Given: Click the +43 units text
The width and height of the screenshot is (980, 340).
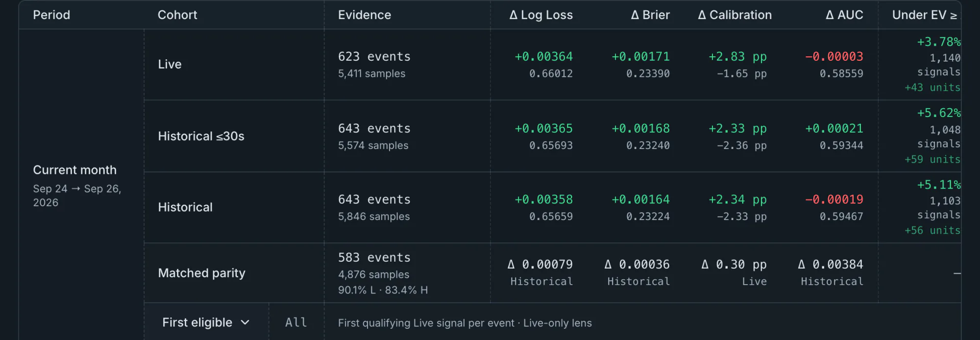Looking at the screenshot, I should click(x=932, y=87).
